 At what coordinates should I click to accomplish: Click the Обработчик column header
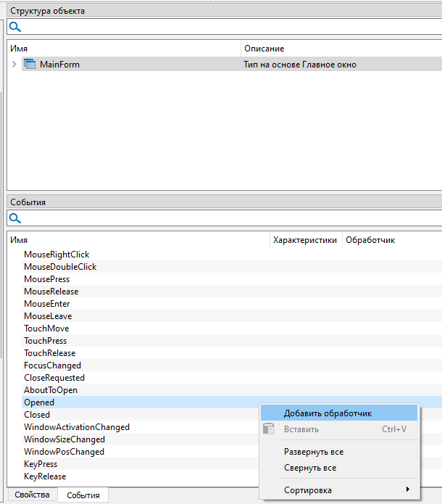(x=391, y=240)
